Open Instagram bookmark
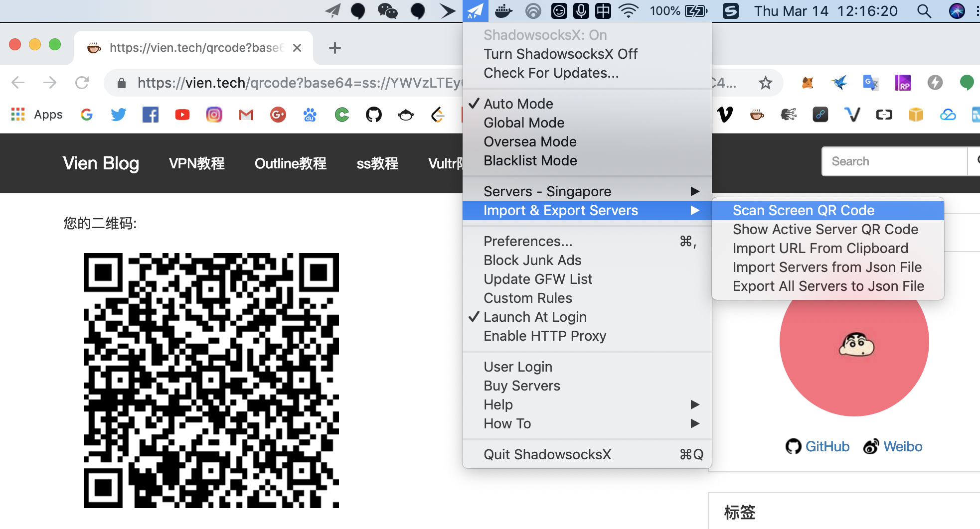The width and height of the screenshot is (980, 529). tap(214, 115)
